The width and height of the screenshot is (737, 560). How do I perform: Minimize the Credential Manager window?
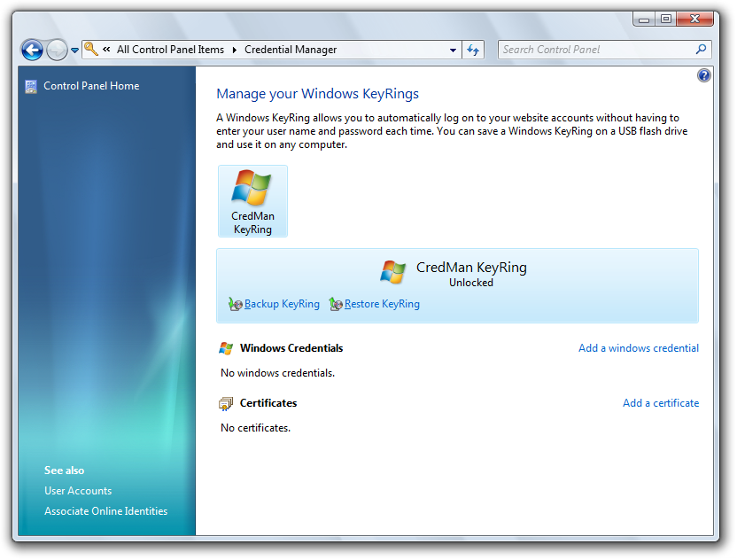click(x=644, y=19)
